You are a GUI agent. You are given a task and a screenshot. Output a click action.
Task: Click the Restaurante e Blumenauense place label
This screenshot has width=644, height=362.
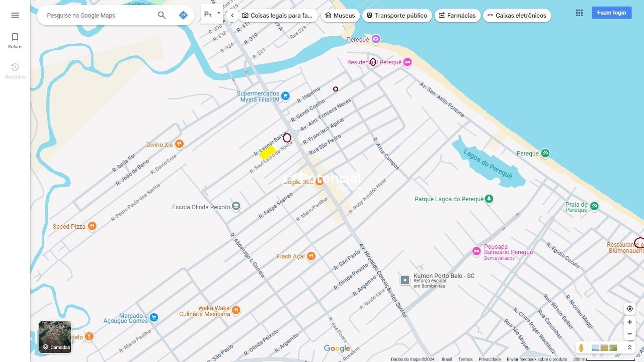pyautogui.click(x=625, y=247)
